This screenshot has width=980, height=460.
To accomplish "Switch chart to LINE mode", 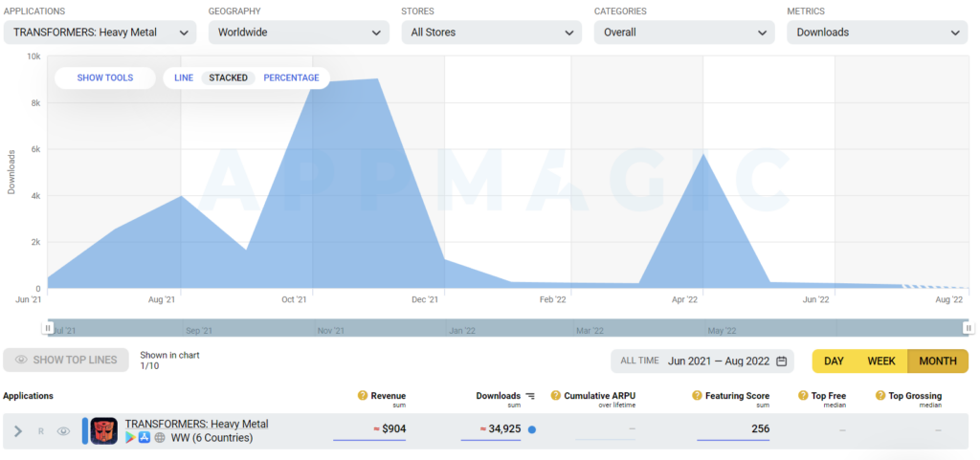I will (184, 78).
